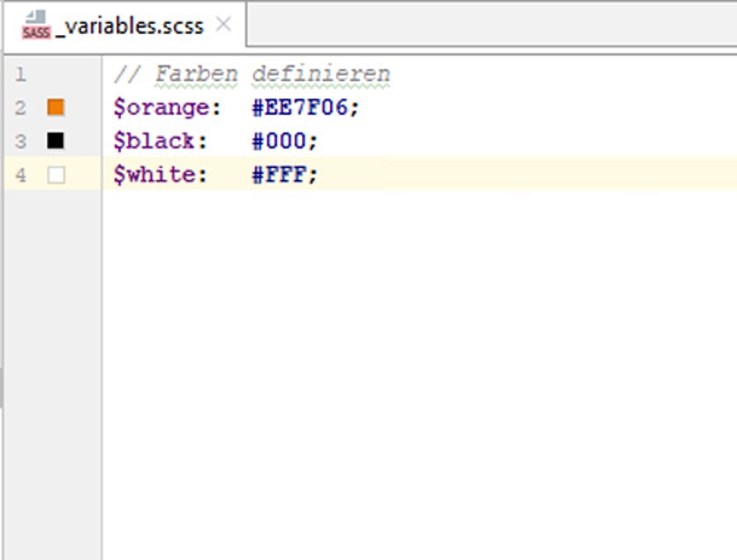737x560 pixels.
Task: Click the empty tab bar area beside the tab
Action: [x=491, y=25]
